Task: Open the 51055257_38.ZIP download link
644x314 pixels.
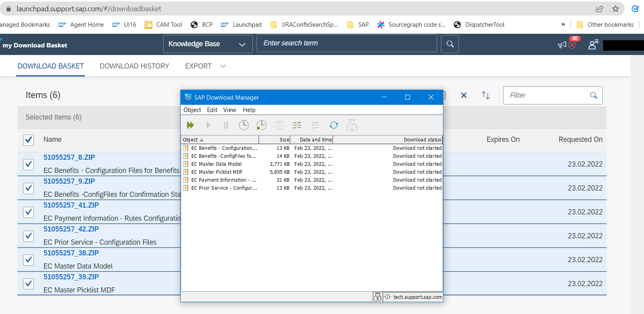Action: point(71,253)
